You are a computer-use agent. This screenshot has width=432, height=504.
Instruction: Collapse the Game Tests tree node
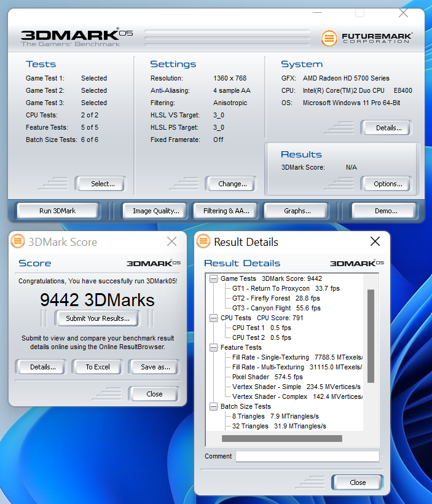pyautogui.click(x=213, y=278)
